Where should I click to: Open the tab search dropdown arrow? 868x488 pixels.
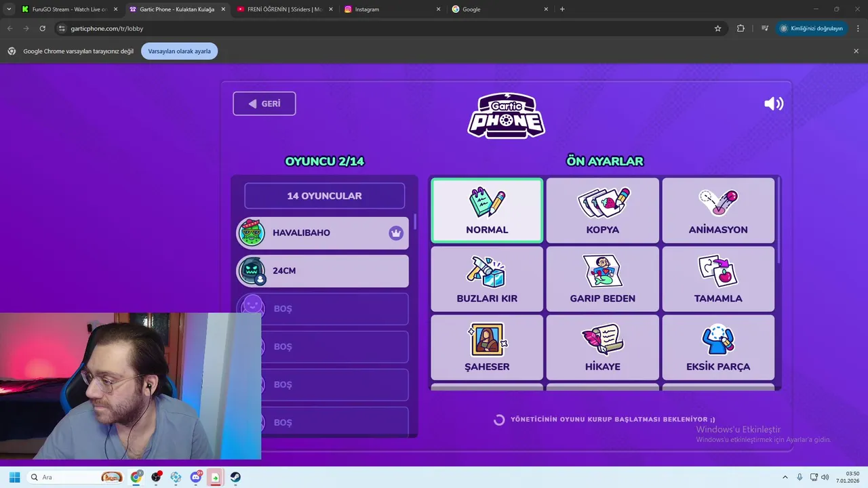click(9, 9)
